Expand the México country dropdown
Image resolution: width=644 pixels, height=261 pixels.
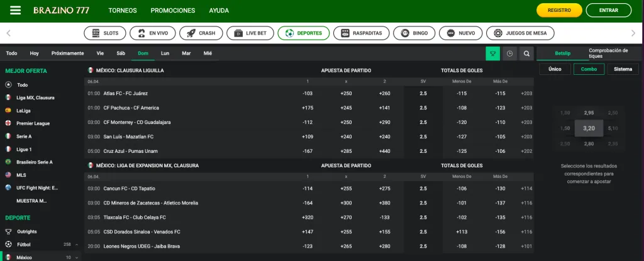point(76,258)
